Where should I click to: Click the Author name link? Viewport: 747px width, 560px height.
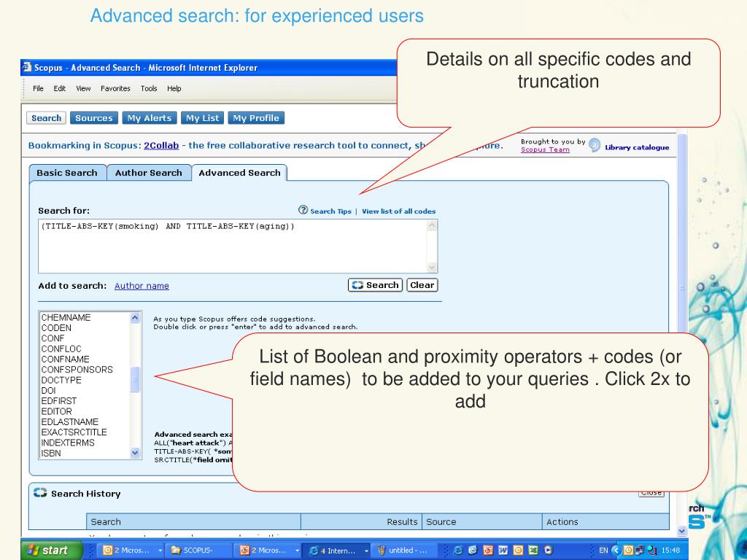142,286
